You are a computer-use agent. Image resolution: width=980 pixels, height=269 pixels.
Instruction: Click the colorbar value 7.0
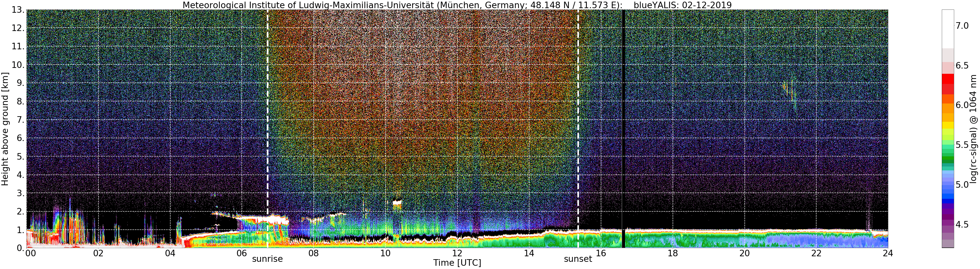click(962, 26)
